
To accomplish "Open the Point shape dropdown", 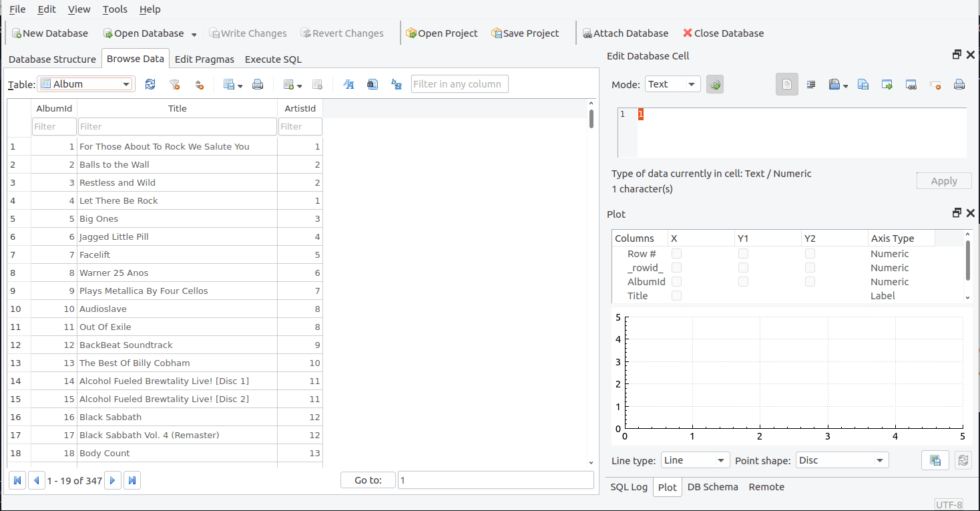I will point(842,460).
